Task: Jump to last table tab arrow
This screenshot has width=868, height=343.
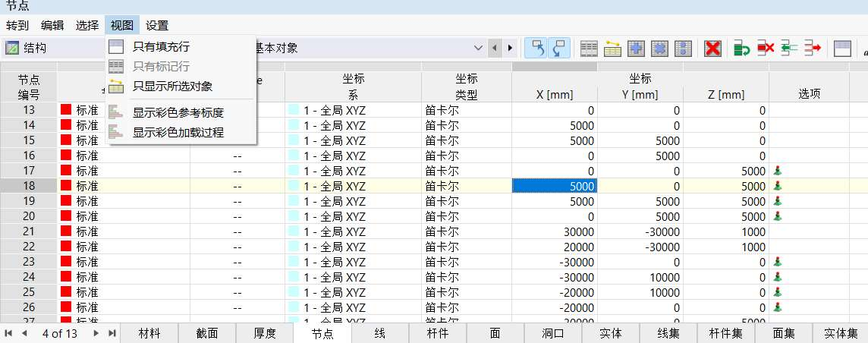Action: pos(112,333)
